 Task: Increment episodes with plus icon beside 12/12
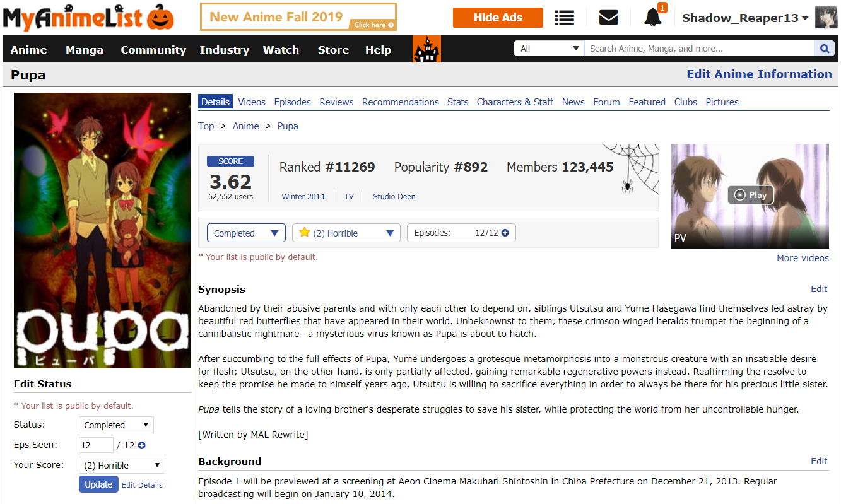(x=505, y=233)
